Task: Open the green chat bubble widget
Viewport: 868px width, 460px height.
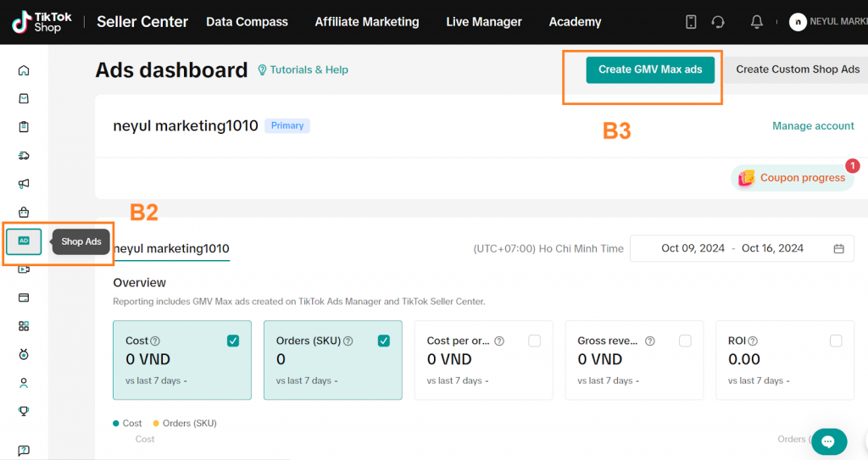Action: 828,441
